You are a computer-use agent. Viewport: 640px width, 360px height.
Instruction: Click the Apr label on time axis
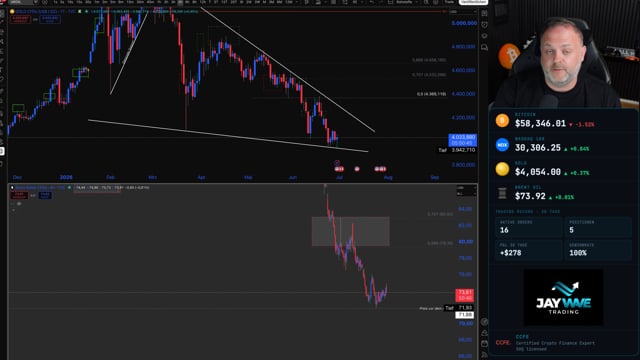tap(201, 177)
